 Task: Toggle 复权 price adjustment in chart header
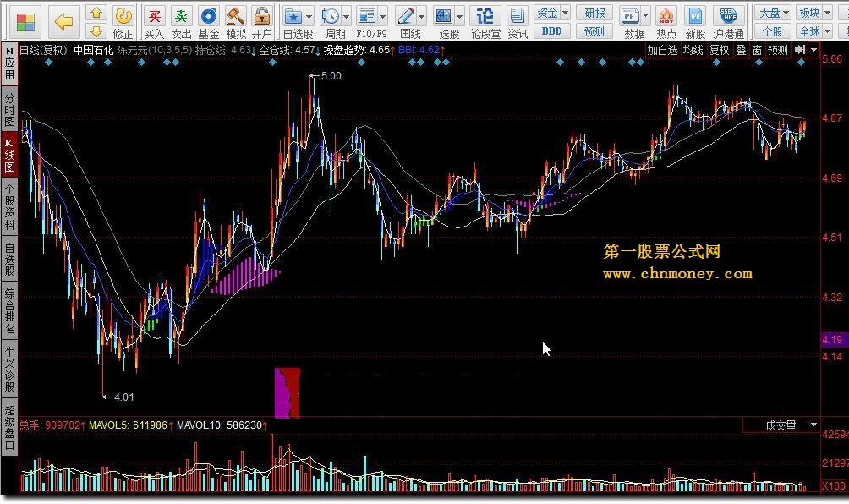(719, 51)
